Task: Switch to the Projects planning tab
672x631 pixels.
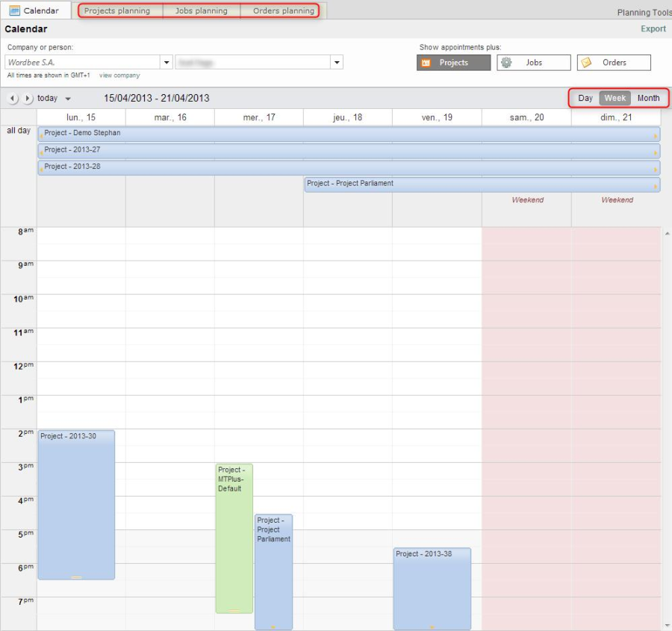Action: [x=117, y=11]
